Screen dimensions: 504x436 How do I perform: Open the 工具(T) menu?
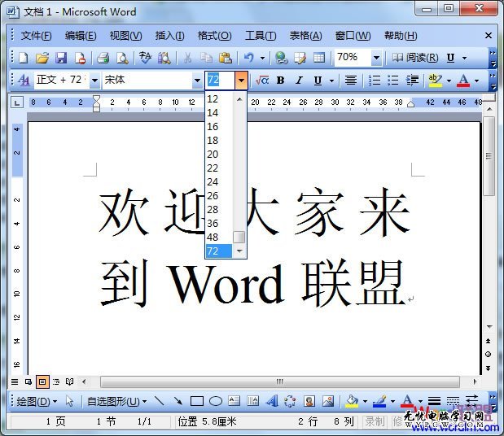point(261,36)
